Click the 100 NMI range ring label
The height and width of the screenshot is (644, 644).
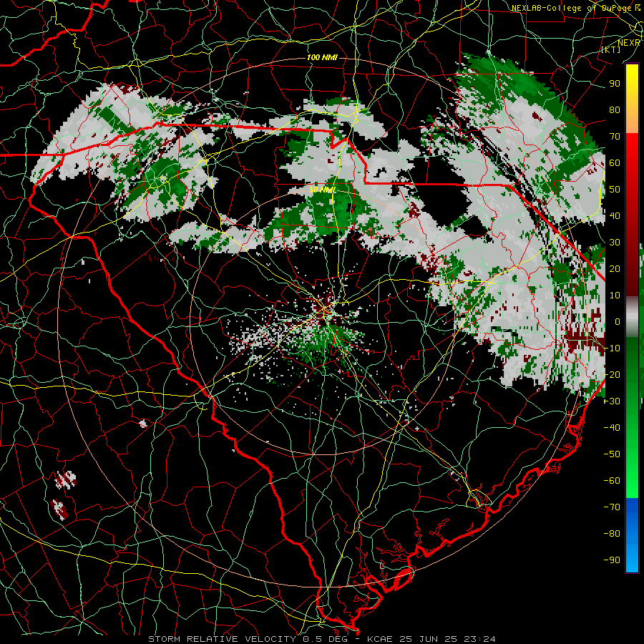click(322, 57)
